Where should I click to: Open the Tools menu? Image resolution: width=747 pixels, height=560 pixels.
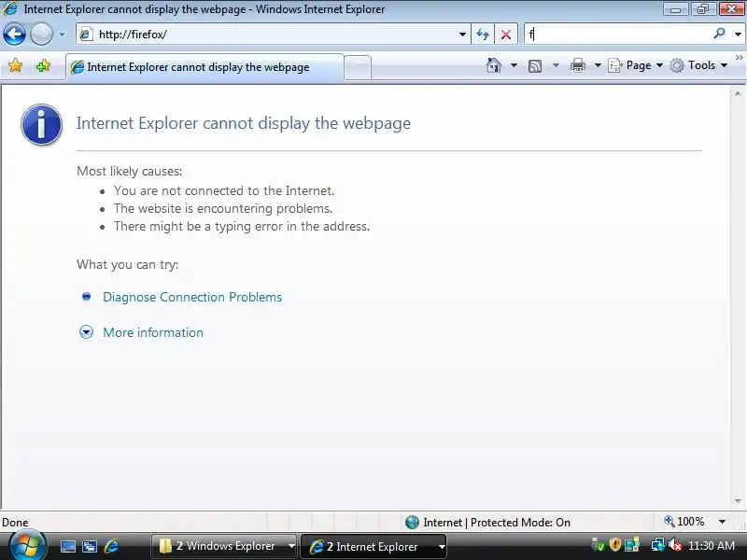click(698, 65)
